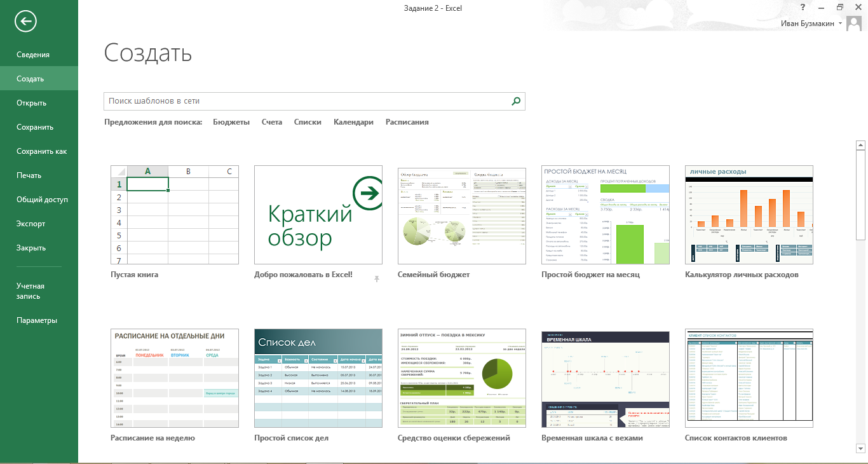868x464 pixels.
Task: Choose Открыть from the sidebar
Action: [39, 103]
